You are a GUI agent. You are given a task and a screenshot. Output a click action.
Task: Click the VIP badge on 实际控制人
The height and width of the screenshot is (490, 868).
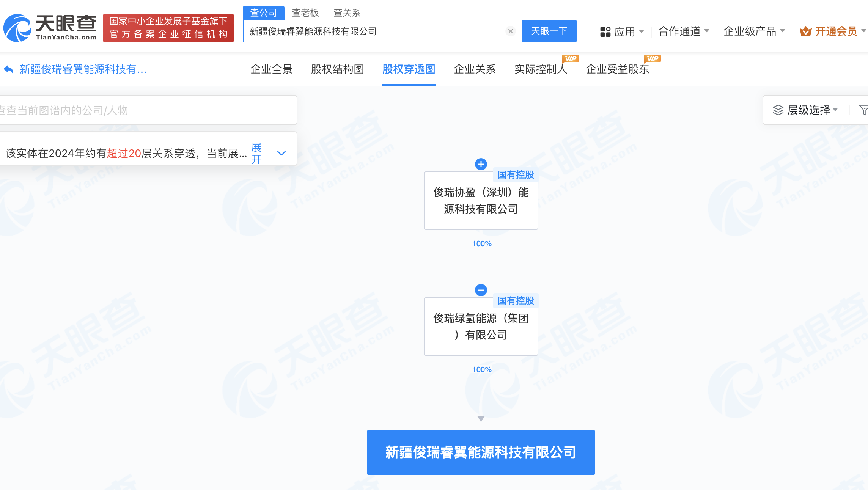point(570,58)
